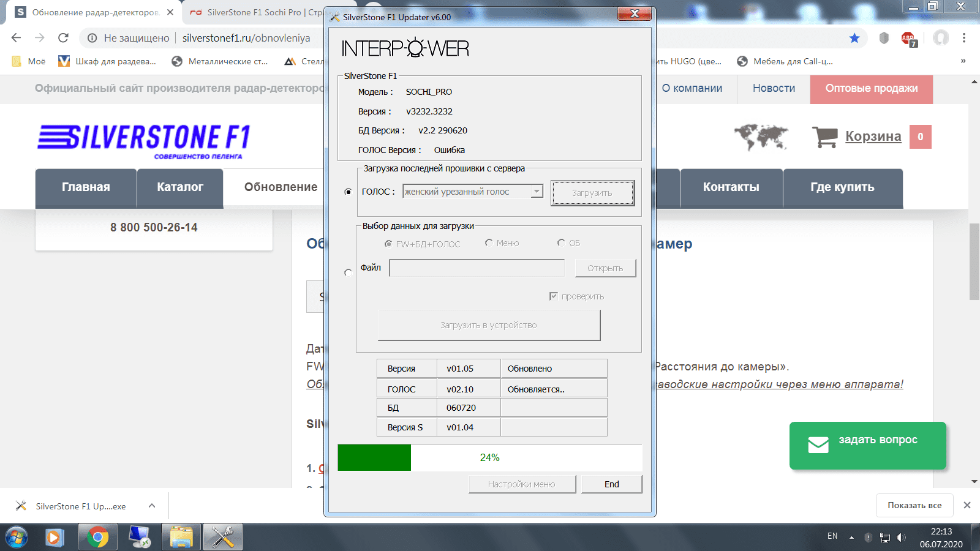Click the Оптовые продажи button

(872, 89)
